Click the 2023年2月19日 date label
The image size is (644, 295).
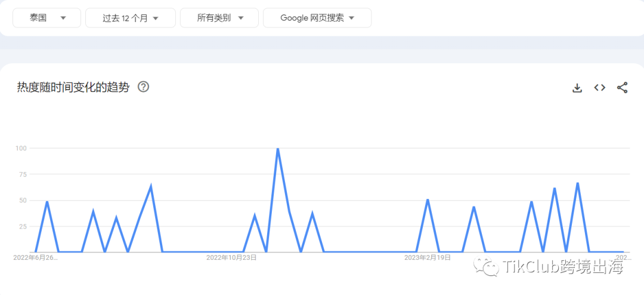pyautogui.click(x=428, y=257)
